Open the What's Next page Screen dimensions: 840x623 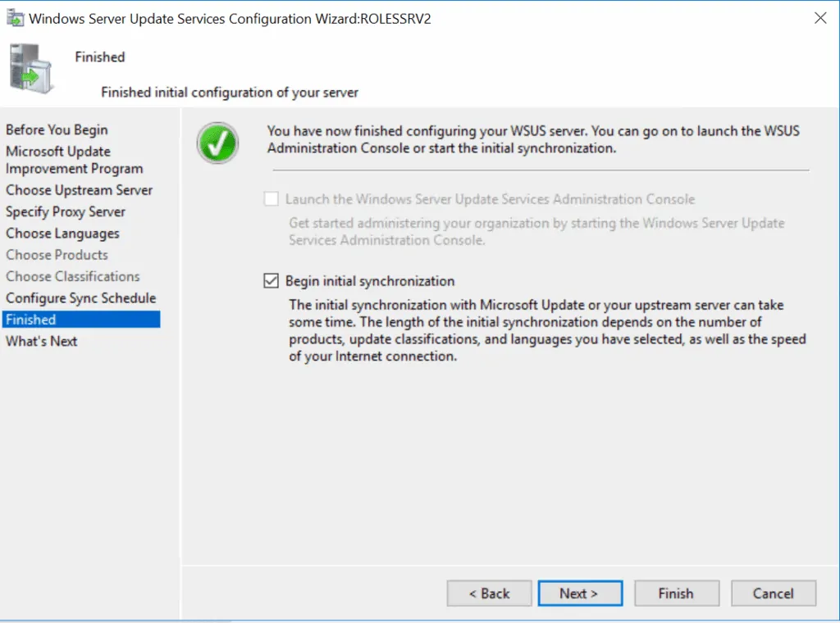pyautogui.click(x=41, y=341)
